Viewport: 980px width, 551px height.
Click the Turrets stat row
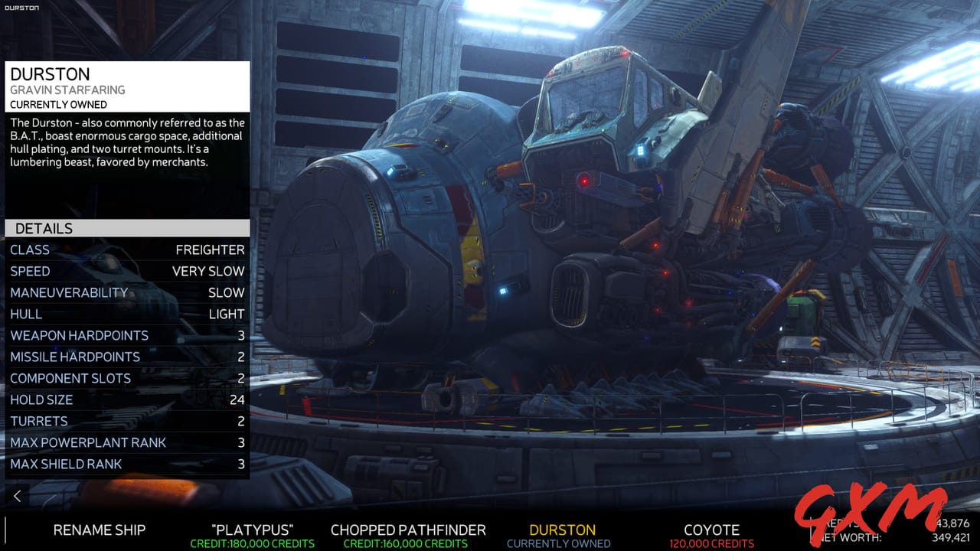coord(127,421)
